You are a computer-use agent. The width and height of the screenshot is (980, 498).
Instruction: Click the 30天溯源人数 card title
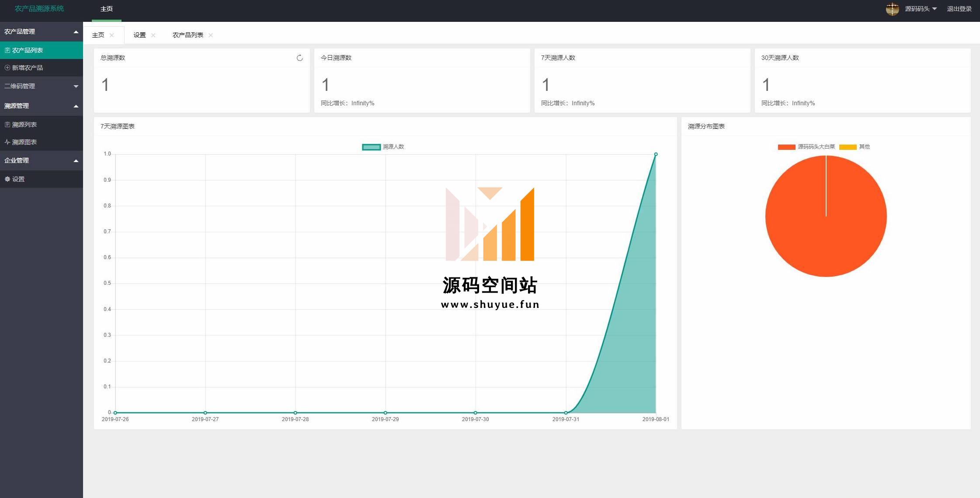pyautogui.click(x=780, y=58)
